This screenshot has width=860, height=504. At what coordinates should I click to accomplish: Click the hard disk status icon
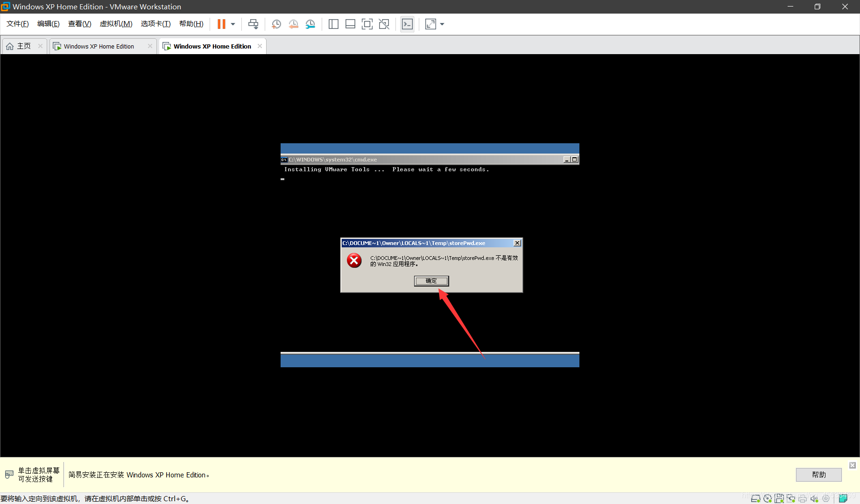pos(755,498)
